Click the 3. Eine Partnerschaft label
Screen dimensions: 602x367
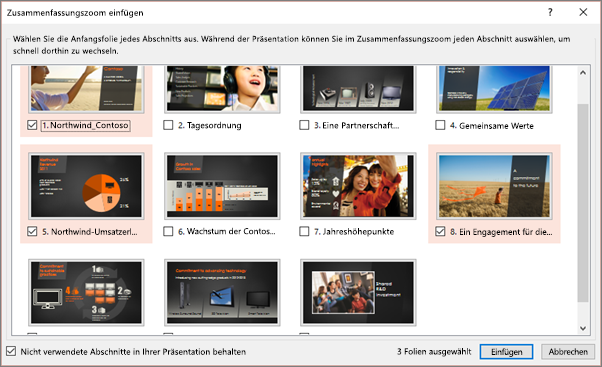pyautogui.click(x=357, y=126)
